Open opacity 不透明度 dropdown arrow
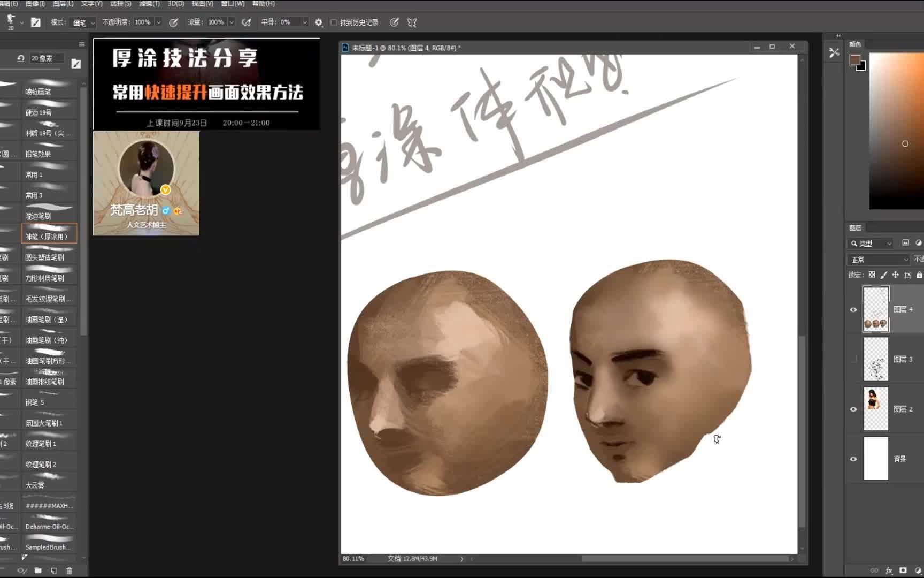 click(158, 22)
